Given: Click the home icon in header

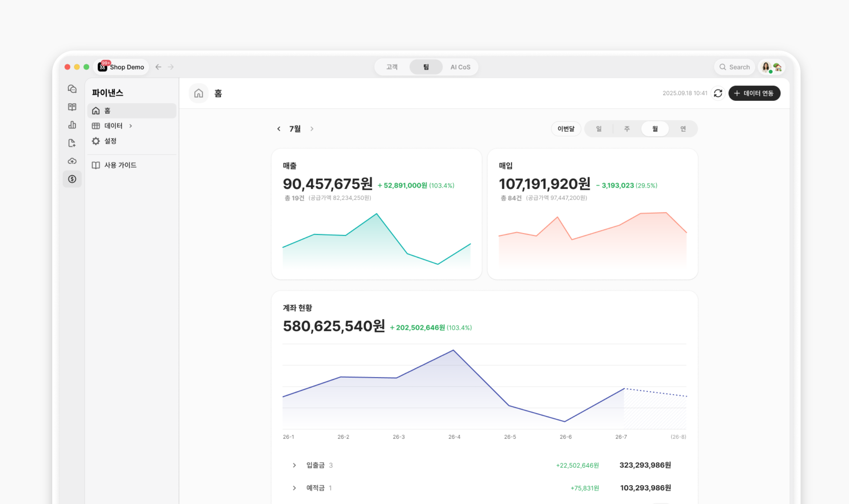Looking at the screenshot, I should coord(198,93).
